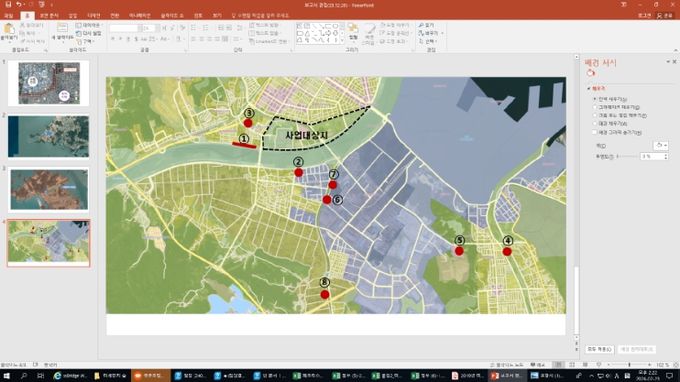The width and height of the screenshot is (680, 382).
Task: Open the File tab
Action: coord(9,16)
